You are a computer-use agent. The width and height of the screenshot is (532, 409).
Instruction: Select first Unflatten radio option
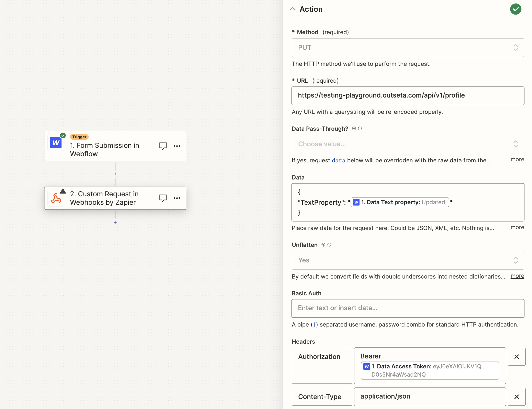click(x=323, y=245)
